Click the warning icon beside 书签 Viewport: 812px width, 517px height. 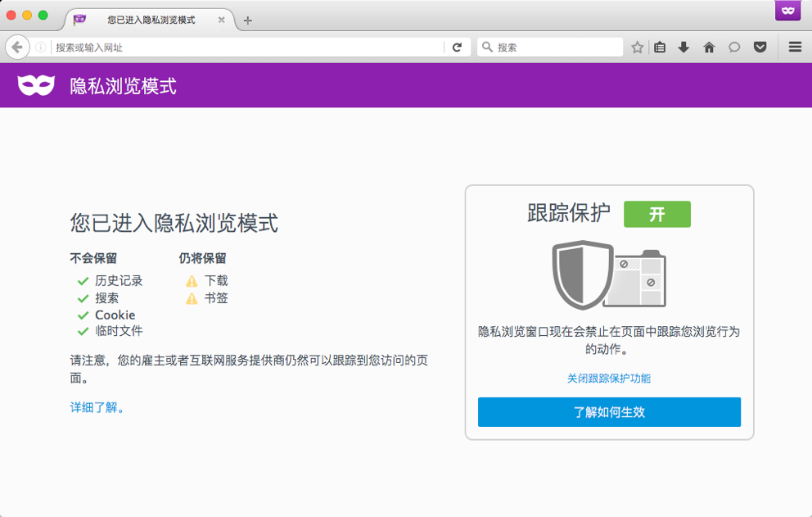click(x=192, y=299)
